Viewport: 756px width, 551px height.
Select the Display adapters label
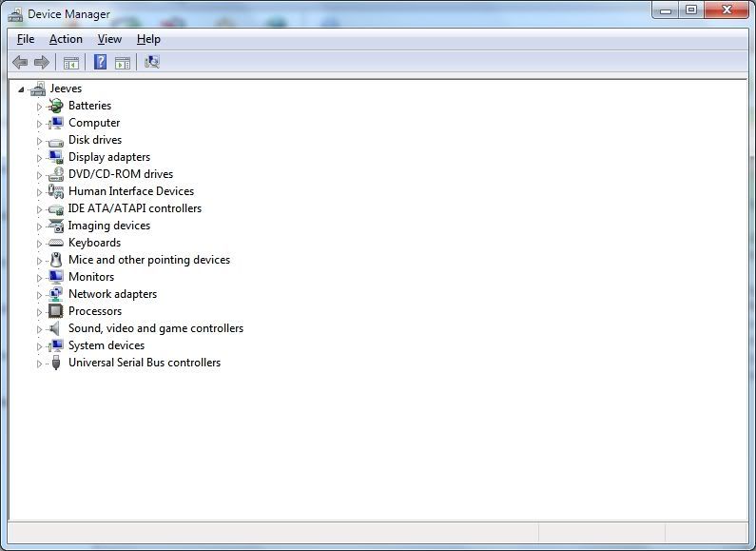point(109,157)
